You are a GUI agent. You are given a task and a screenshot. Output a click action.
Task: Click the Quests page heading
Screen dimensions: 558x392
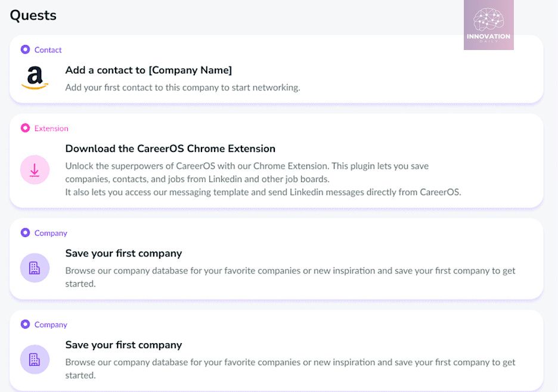tap(33, 15)
